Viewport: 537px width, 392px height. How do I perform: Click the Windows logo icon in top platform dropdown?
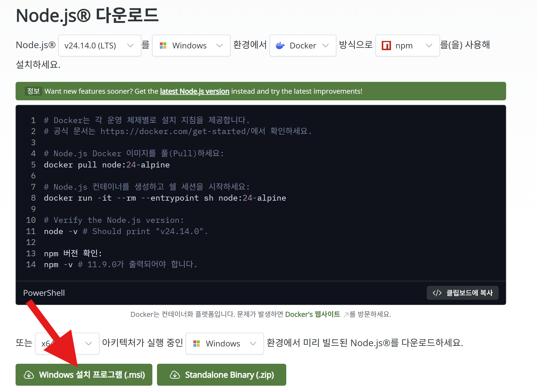coord(163,46)
